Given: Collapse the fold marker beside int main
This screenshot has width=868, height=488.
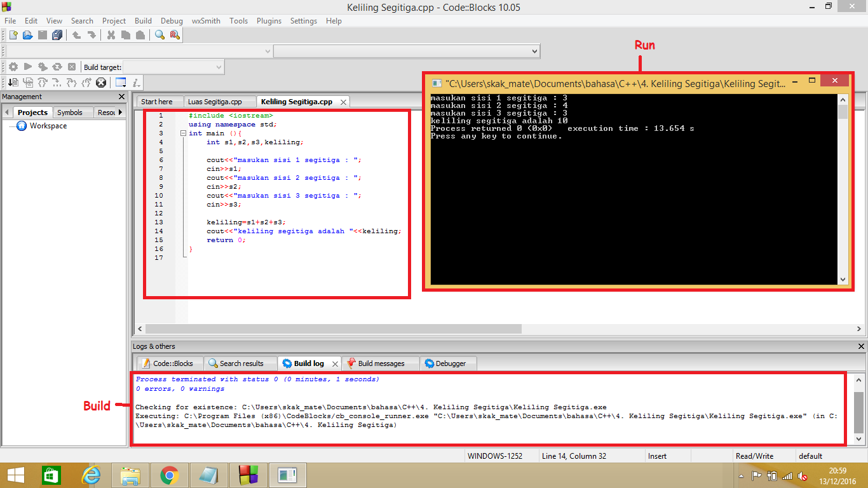Looking at the screenshot, I should 183,133.
